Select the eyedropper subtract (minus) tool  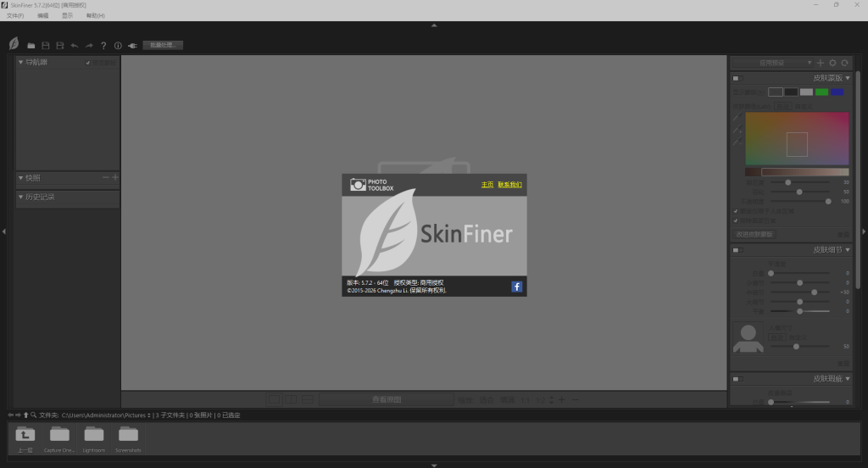(x=737, y=142)
